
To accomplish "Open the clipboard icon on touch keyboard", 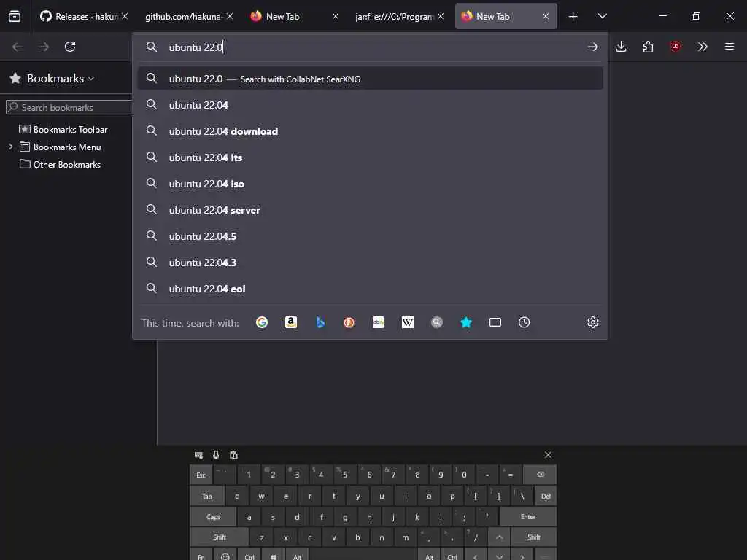I will coord(233,455).
